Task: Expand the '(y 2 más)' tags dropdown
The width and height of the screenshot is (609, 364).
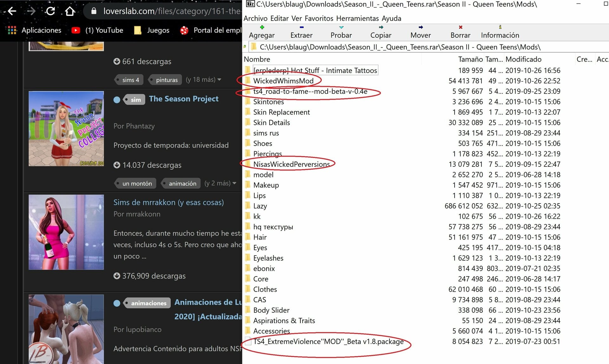Action: [x=220, y=183]
